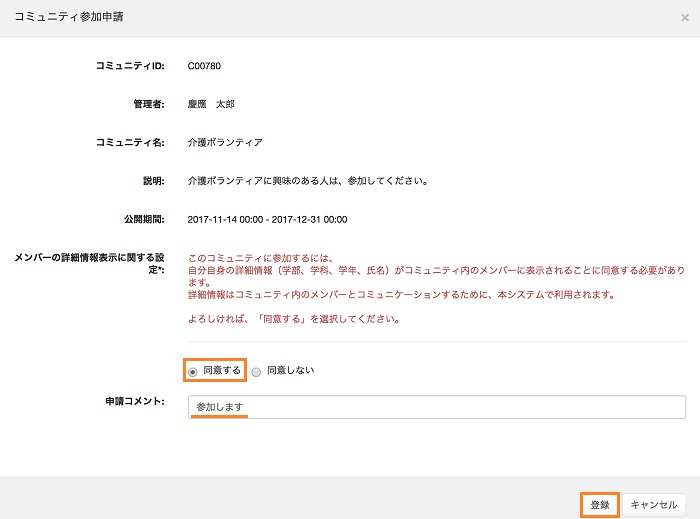Close the コミュニティ参加申請 dialog
The image size is (700, 519).
point(684,18)
